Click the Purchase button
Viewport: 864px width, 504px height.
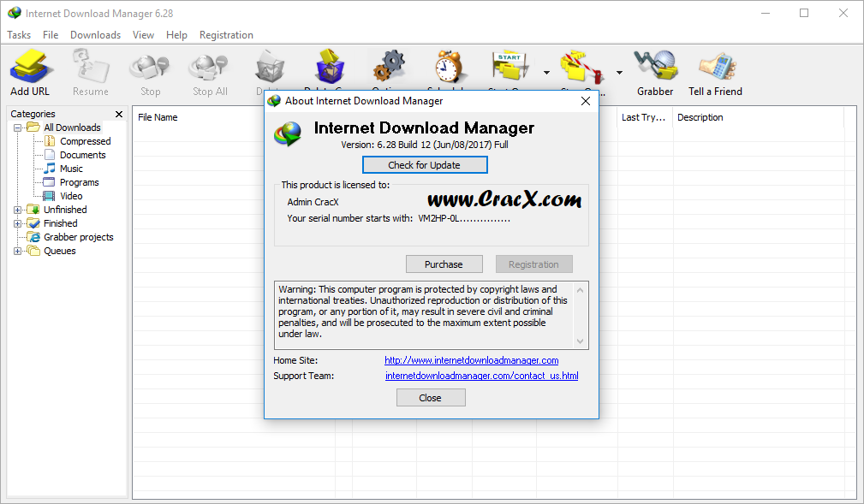[444, 264]
